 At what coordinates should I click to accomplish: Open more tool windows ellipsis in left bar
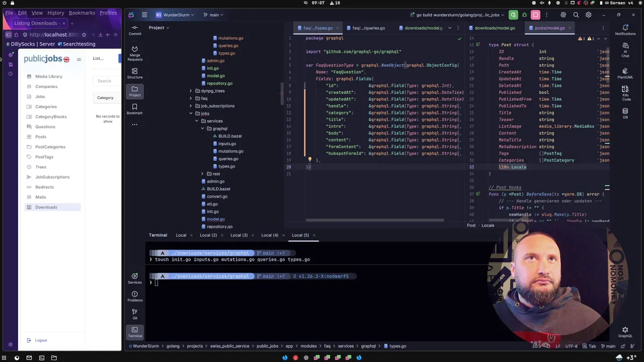(x=134, y=124)
